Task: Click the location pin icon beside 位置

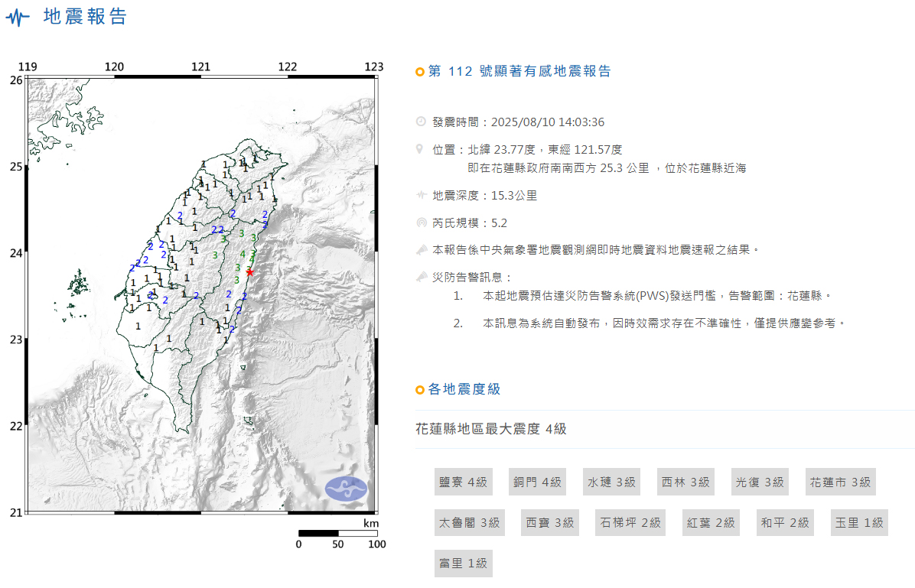Action: click(420, 149)
